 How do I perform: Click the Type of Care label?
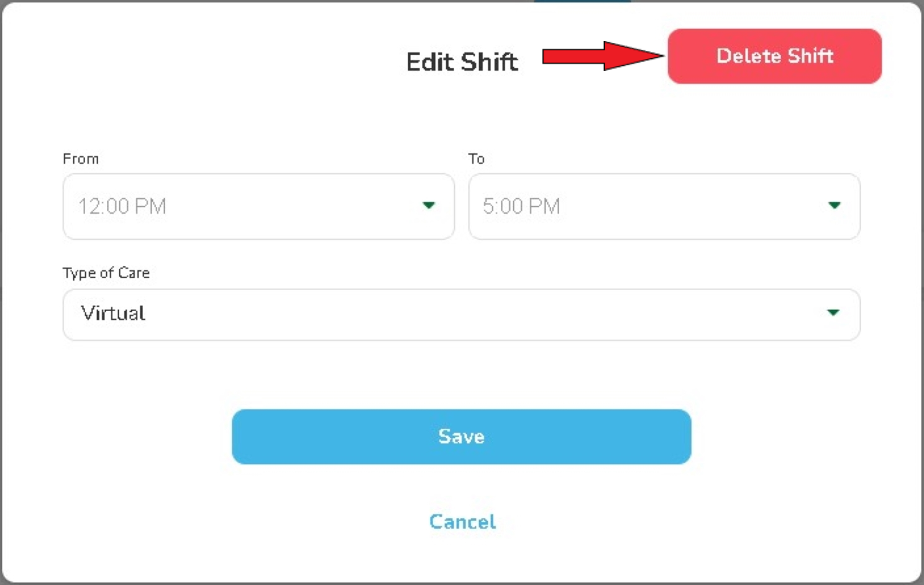[x=106, y=273]
